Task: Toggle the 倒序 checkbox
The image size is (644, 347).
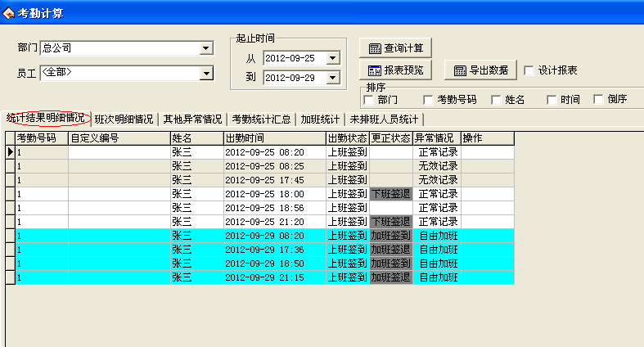Action: click(598, 99)
